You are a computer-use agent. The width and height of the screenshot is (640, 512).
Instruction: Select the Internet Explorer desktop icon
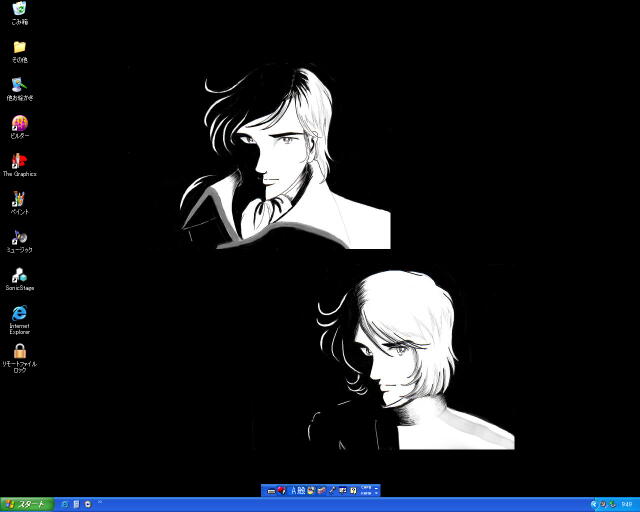pyautogui.click(x=20, y=320)
